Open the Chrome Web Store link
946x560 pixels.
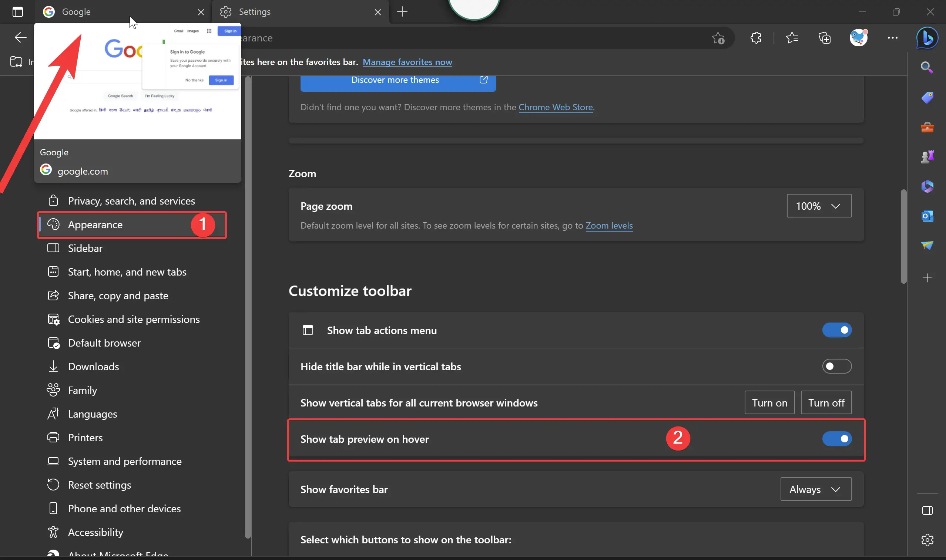555,107
